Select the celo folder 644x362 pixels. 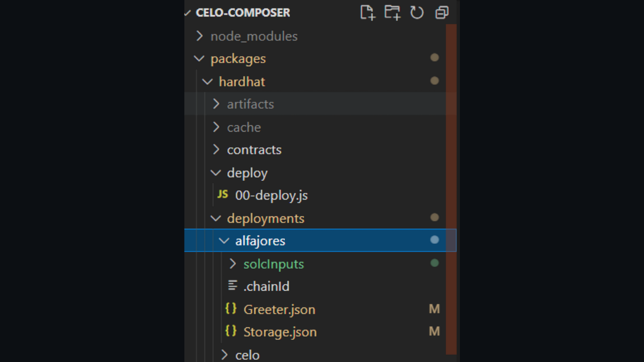247,355
